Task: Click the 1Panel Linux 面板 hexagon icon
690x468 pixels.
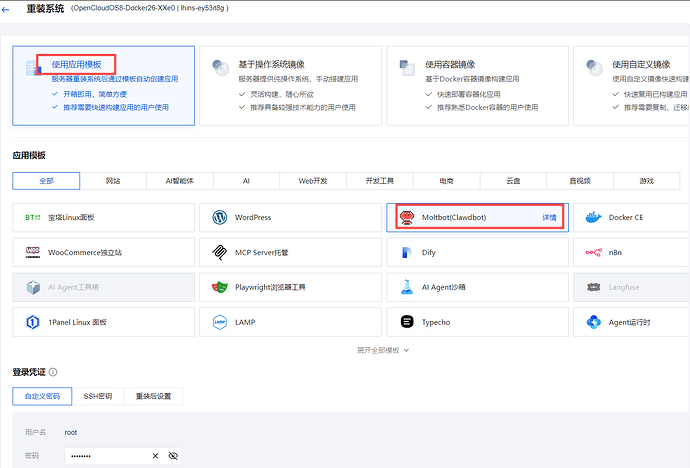Action: (x=33, y=322)
